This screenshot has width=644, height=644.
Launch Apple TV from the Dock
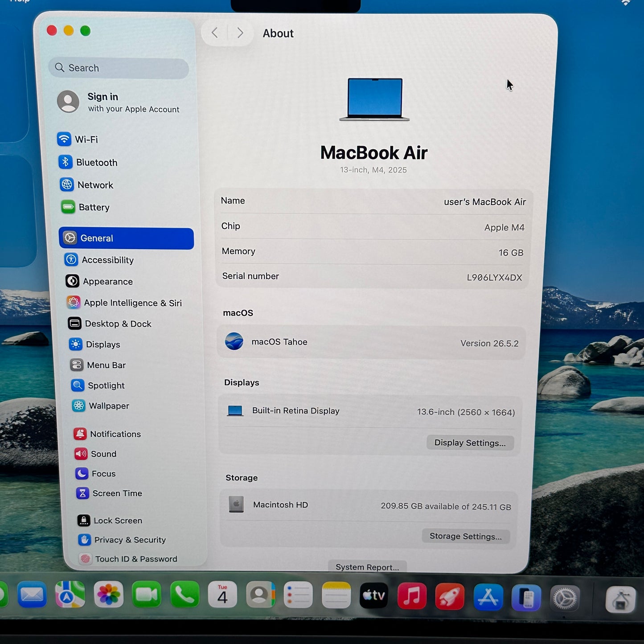[x=374, y=595]
